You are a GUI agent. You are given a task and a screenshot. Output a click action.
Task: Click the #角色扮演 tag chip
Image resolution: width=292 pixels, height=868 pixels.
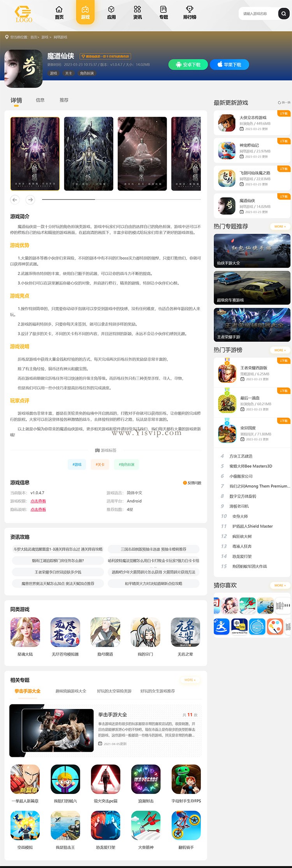[x=127, y=464]
